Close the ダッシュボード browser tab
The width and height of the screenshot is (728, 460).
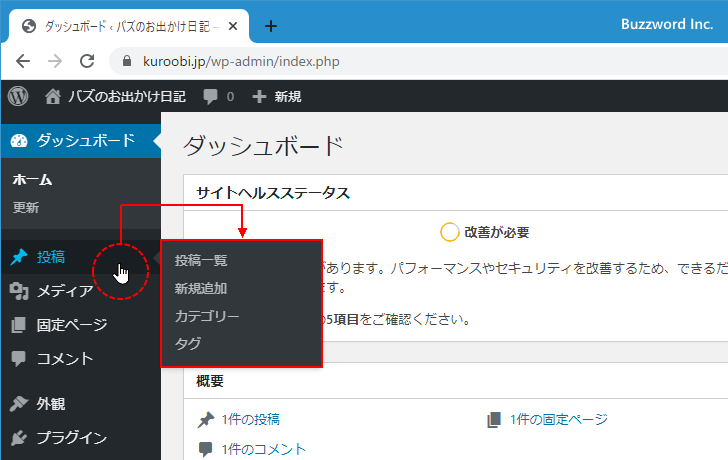pyautogui.click(x=233, y=26)
